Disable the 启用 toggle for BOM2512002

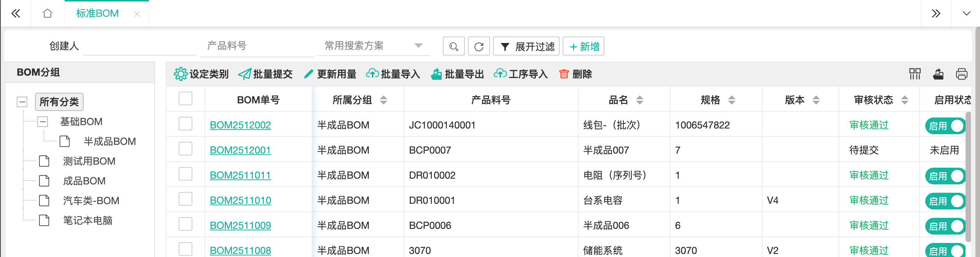(x=946, y=125)
